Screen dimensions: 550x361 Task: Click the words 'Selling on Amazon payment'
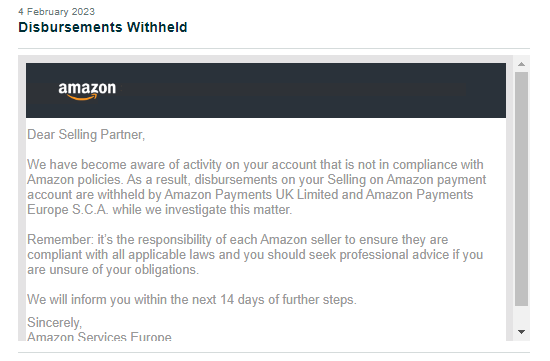[407, 180]
